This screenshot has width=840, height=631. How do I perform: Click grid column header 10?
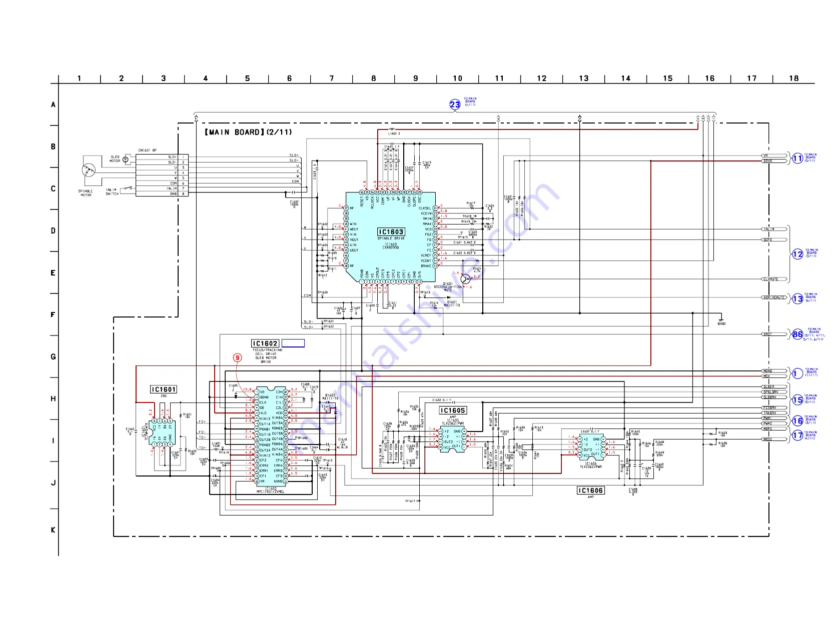[x=458, y=78]
